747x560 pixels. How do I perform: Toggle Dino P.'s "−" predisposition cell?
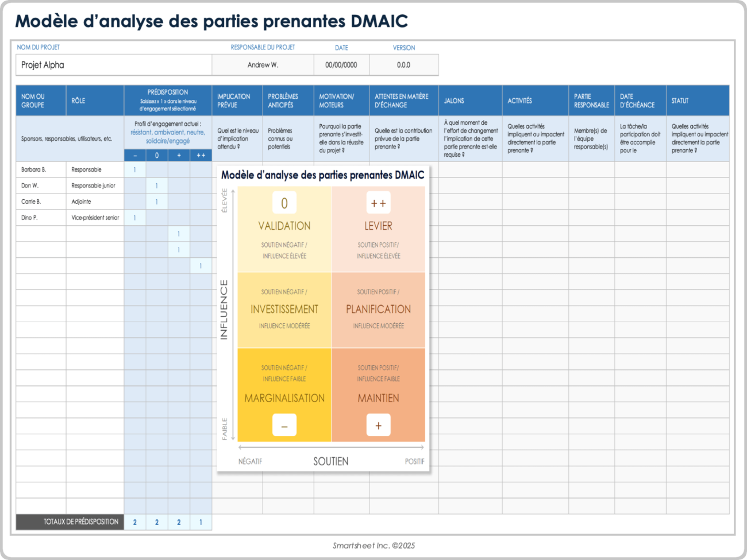[135, 218]
